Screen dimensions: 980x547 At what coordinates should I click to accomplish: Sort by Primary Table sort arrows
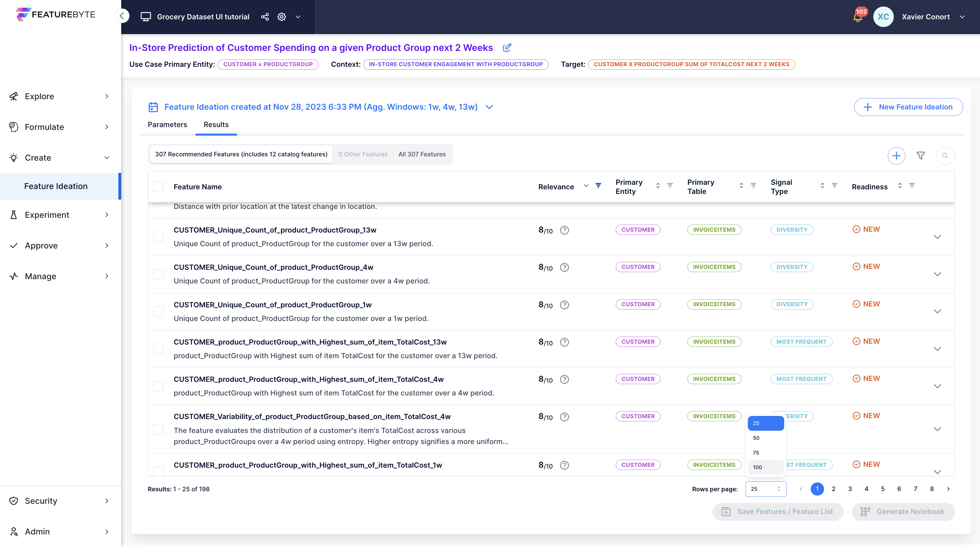741,186
